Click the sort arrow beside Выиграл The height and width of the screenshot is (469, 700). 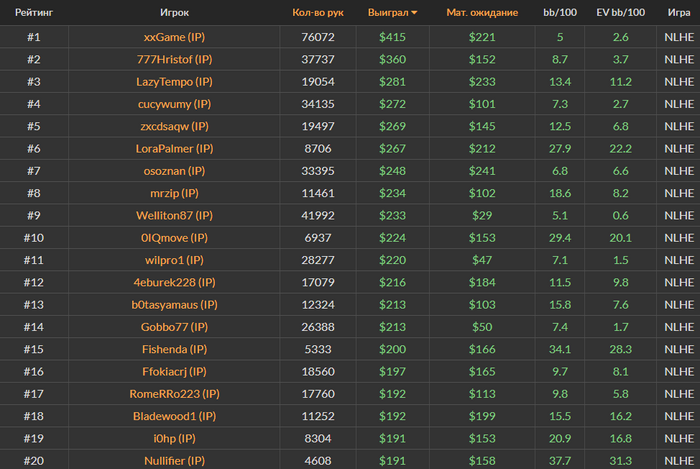[414, 13]
